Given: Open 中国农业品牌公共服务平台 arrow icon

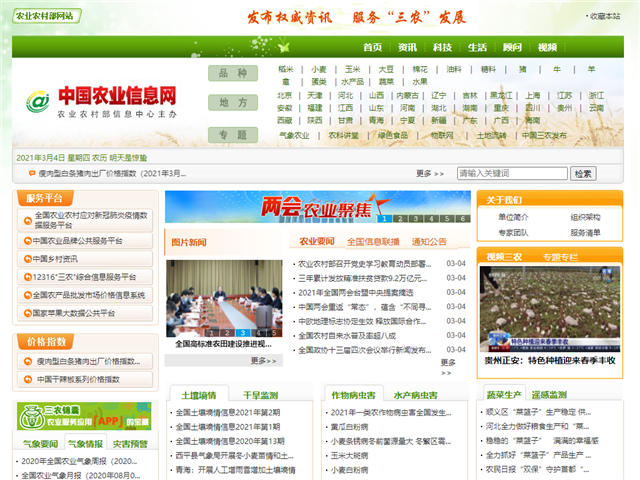Looking at the screenshot, I should click(28, 241).
